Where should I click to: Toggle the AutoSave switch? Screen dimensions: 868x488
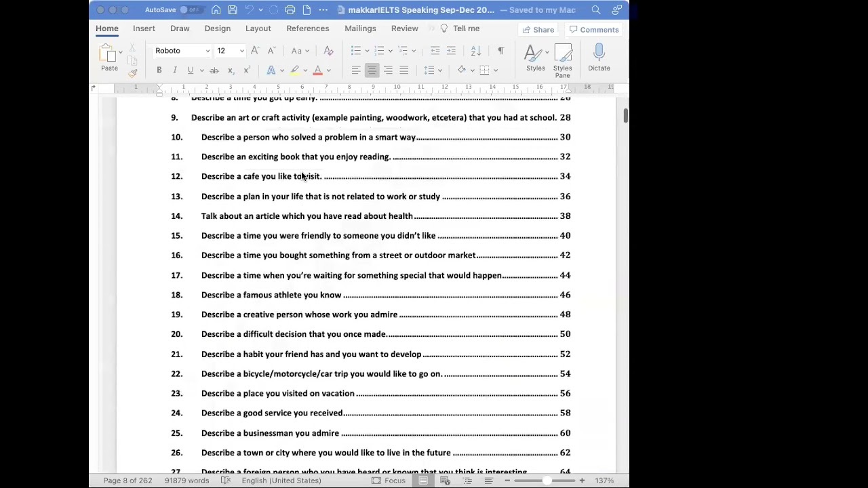pos(190,9)
